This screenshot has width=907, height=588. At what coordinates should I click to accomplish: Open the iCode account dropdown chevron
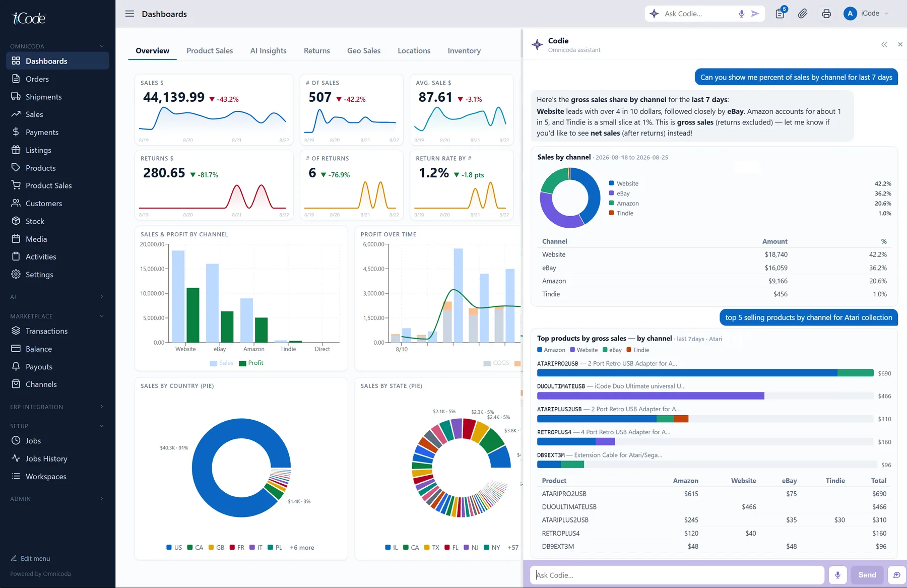point(887,14)
